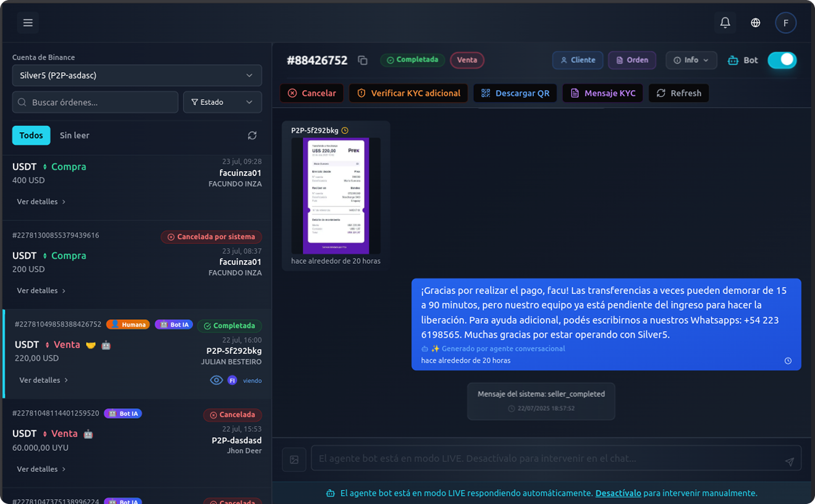The width and height of the screenshot is (815, 504).
Task: Click the Desactívalo link
Action: pos(618,493)
